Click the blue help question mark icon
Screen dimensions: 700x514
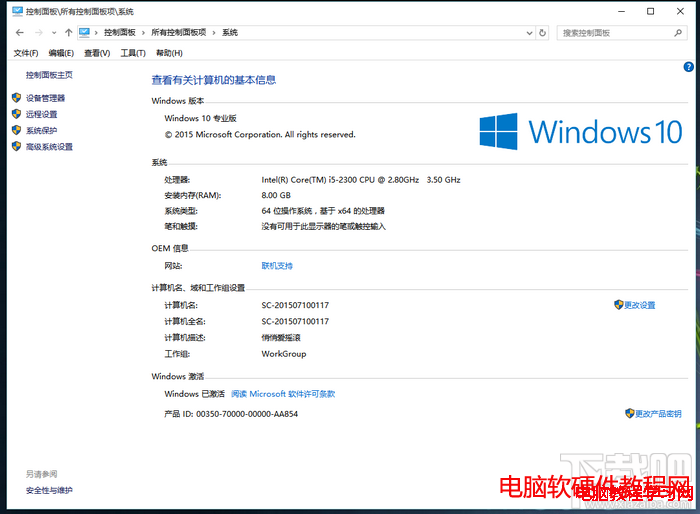pyautogui.click(x=688, y=67)
